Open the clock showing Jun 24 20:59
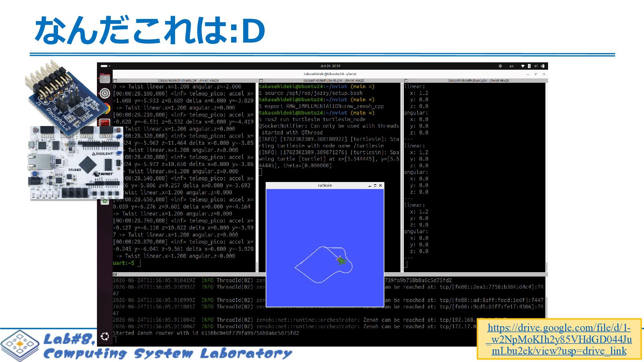Image resolution: width=644 pixels, height=362 pixels. point(330,66)
